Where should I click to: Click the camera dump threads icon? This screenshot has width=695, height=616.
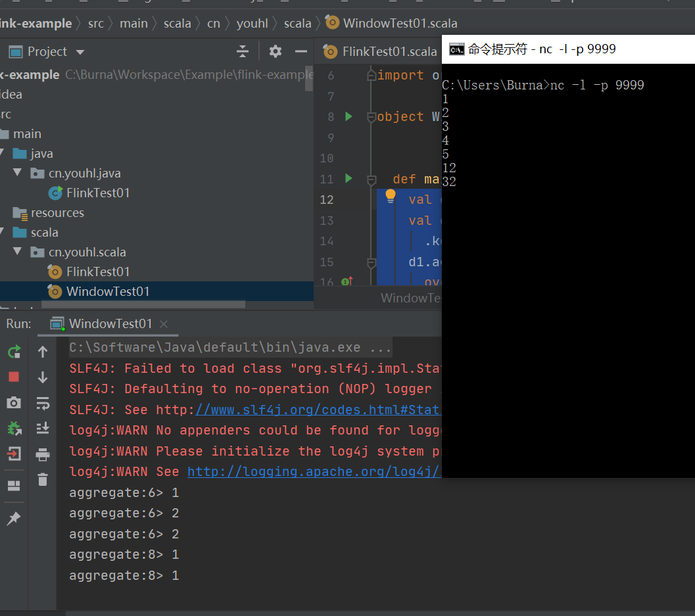coord(14,402)
